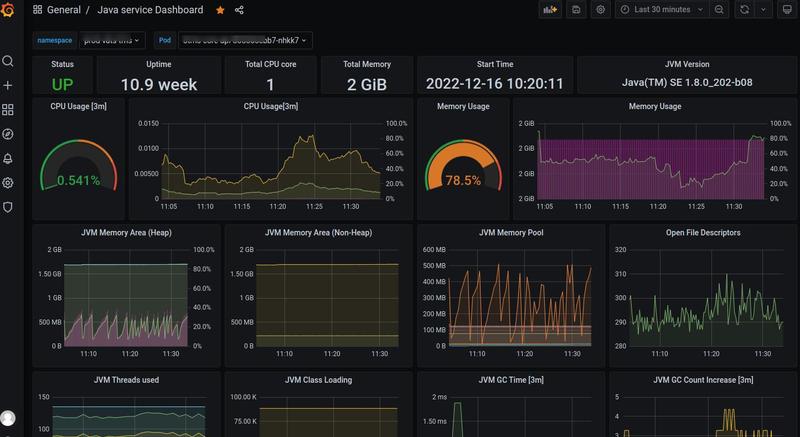The width and height of the screenshot is (800, 437).
Task: Open the Explore compass icon
Action: (x=8, y=134)
